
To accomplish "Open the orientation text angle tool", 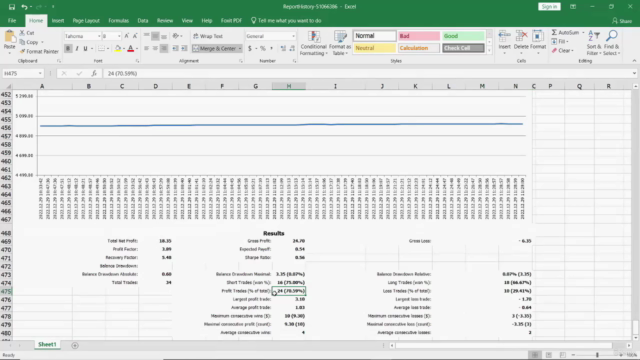I will click(x=176, y=36).
